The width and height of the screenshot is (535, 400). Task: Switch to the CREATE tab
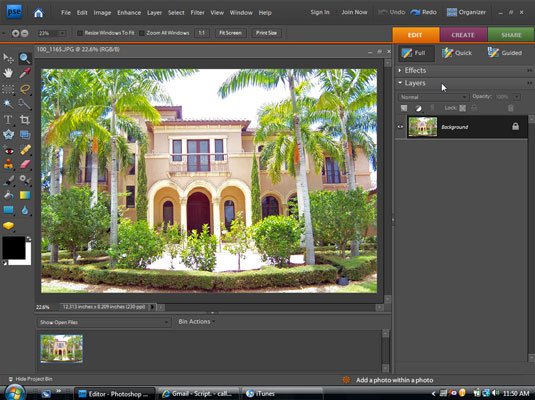[x=463, y=35]
